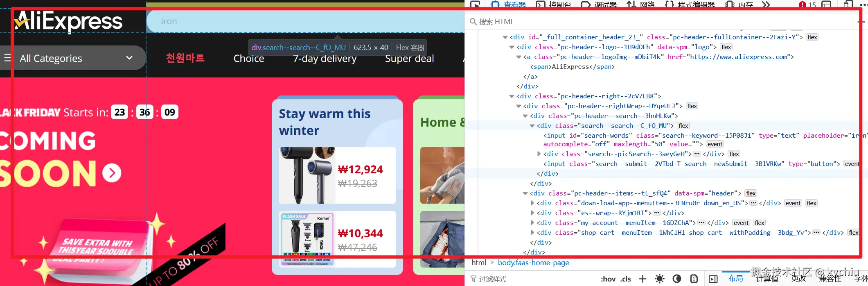Open the All Categories dropdown
The width and height of the screenshot is (868, 286).
coord(73,58)
